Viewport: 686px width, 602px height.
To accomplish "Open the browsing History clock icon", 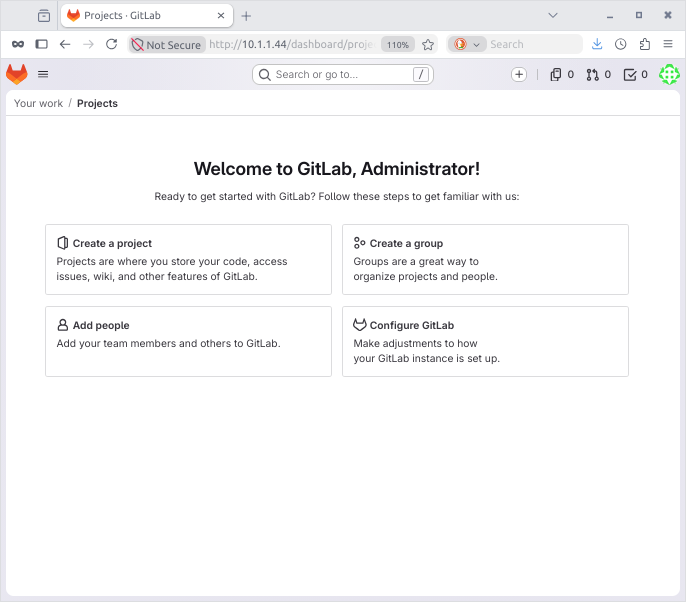I will coord(620,44).
